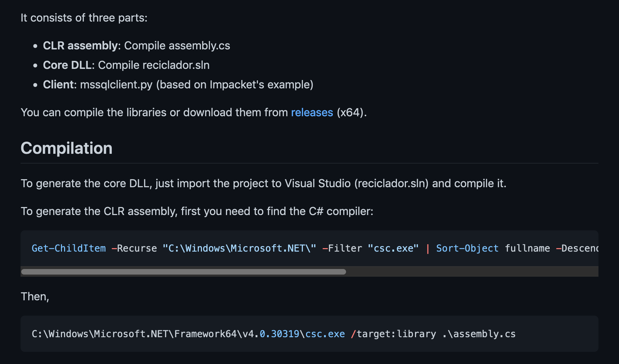
Task: Open the releases link
Action: click(x=312, y=112)
